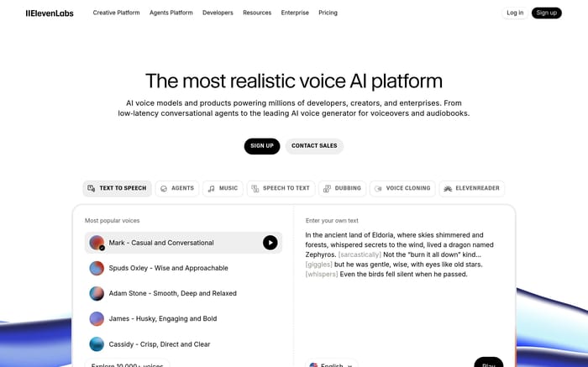Click the CONTACT SALES button
588x367 pixels.
(x=314, y=146)
